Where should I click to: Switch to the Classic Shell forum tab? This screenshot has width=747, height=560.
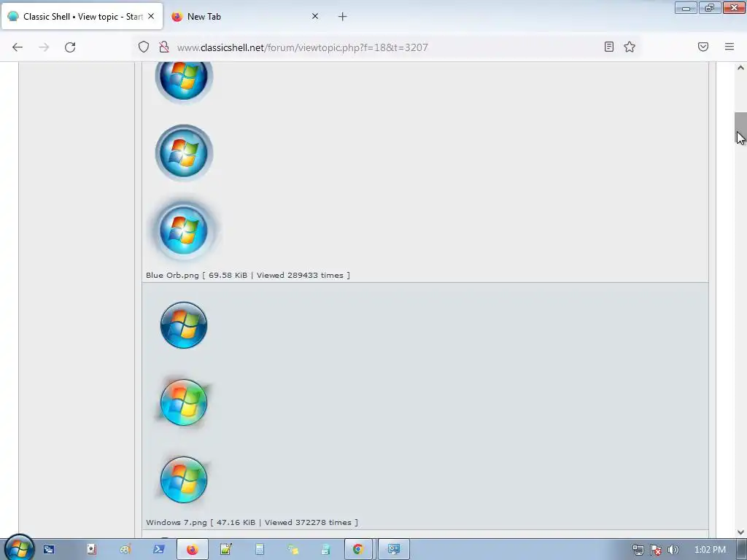(82, 17)
